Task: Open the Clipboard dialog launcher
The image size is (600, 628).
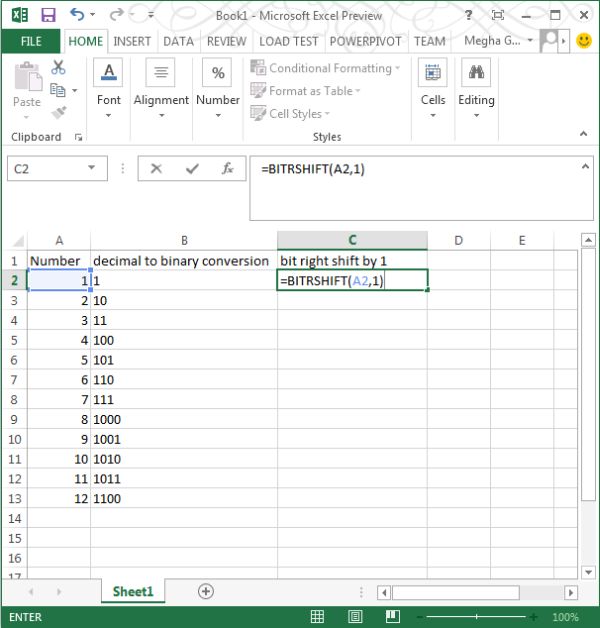Action: point(79,137)
